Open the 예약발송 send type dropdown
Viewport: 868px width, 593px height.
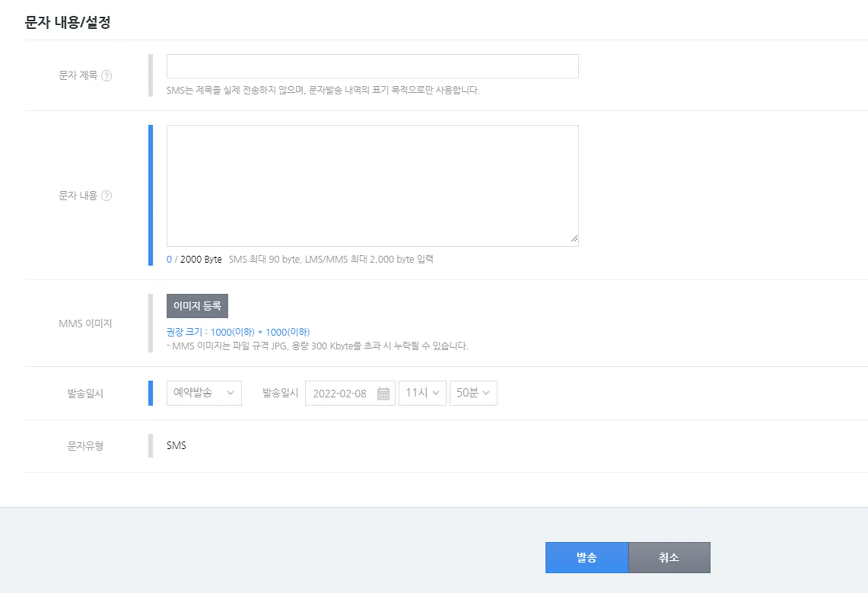[204, 393]
